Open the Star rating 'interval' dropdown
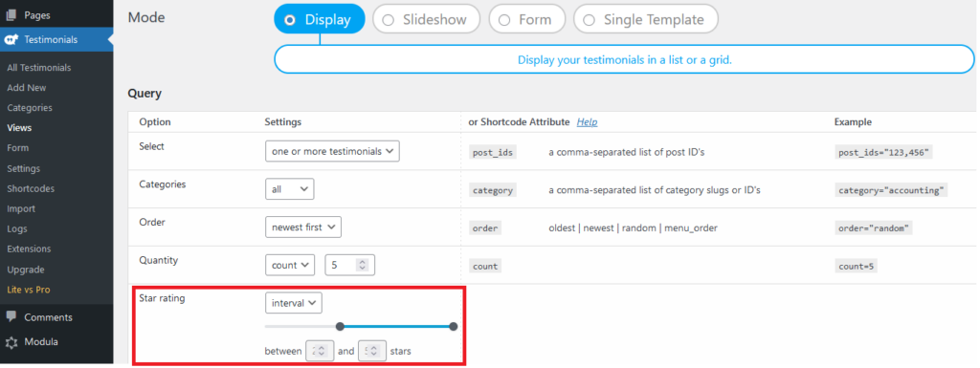Viewport: 980px width, 368px height. (x=294, y=303)
